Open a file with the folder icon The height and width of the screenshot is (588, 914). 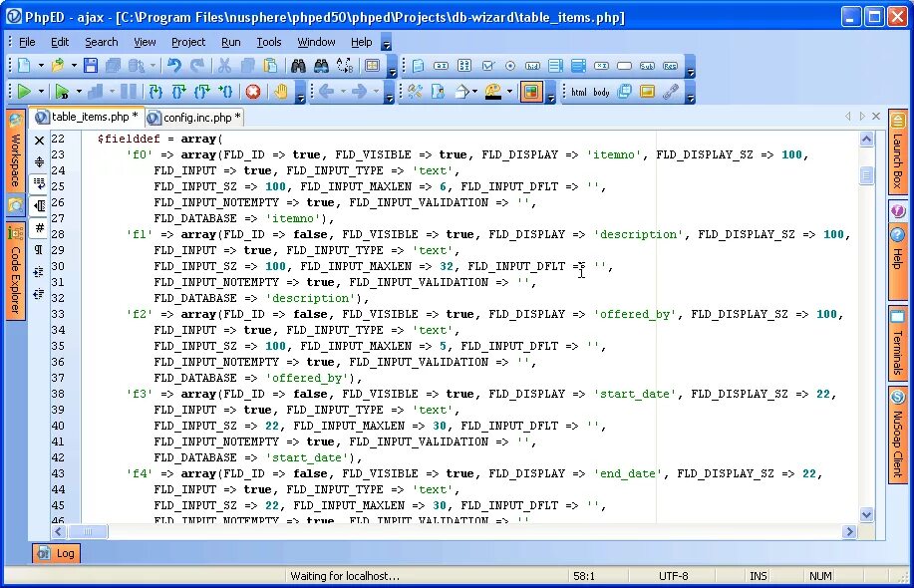click(x=58, y=65)
